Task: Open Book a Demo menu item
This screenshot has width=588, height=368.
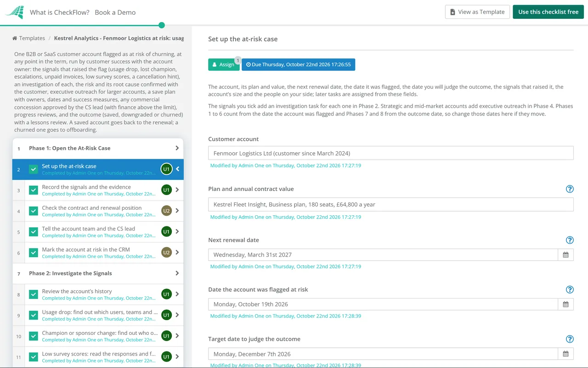Action: point(115,12)
